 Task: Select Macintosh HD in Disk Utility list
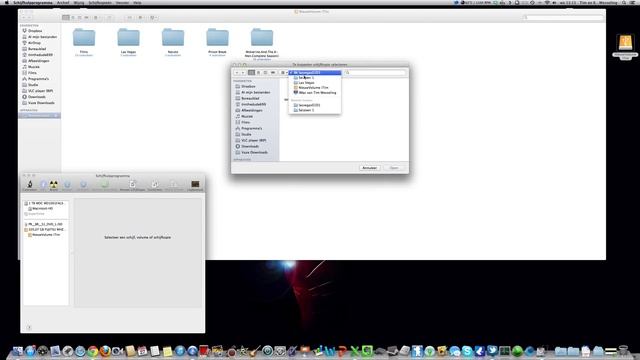pos(42,209)
